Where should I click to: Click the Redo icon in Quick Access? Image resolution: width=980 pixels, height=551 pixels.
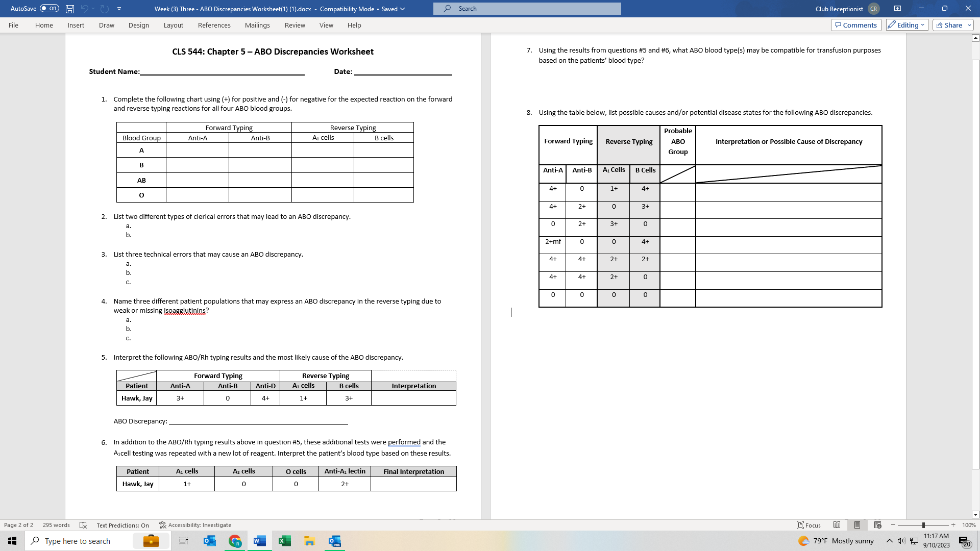[104, 9]
